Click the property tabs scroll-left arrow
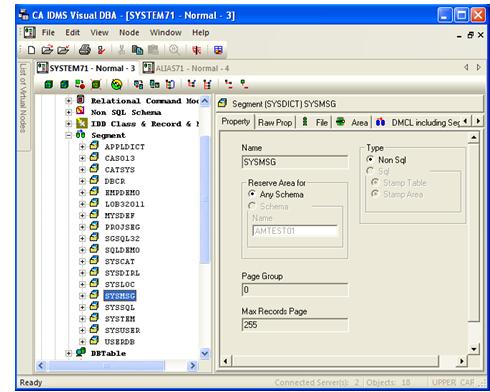This screenshot has width=490, height=392. [x=466, y=121]
